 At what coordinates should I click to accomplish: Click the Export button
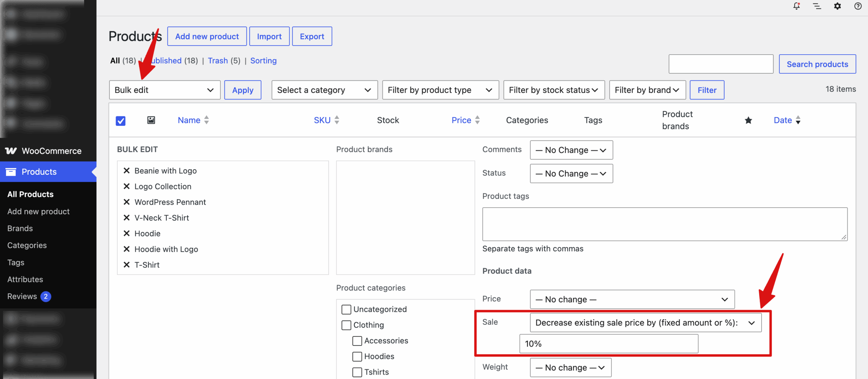pos(312,36)
